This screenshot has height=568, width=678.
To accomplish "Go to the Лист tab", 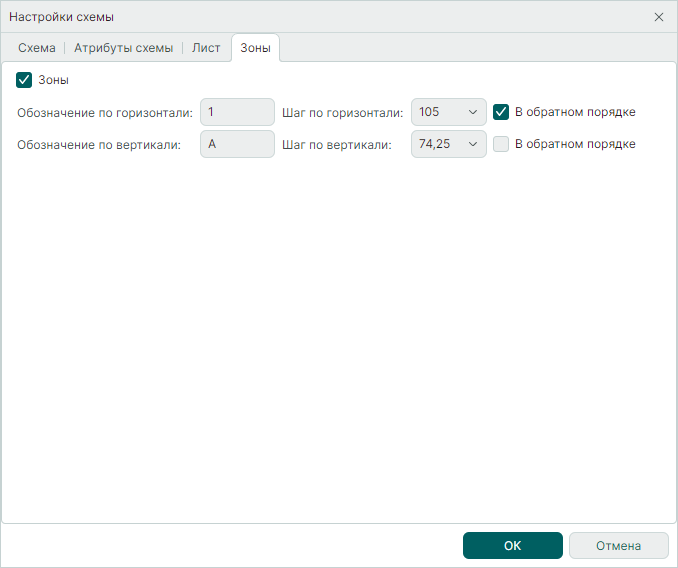I will point(206,48).
